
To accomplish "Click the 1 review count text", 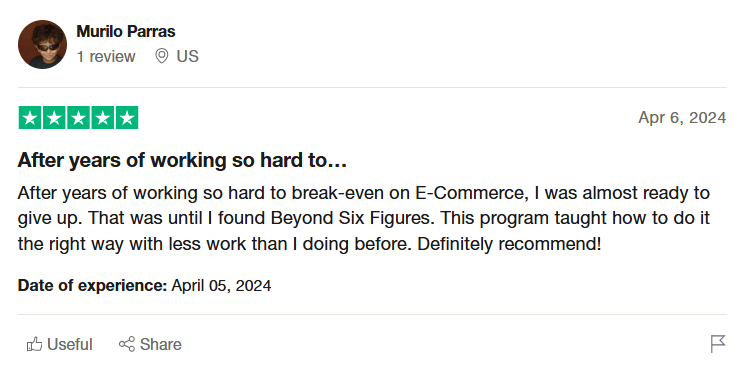I will (106, 56).
